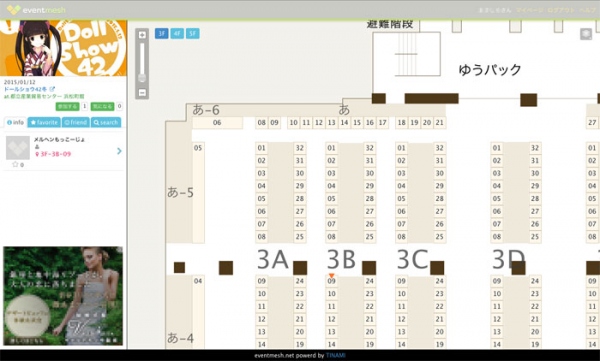This screenshot has height=361, width=600.
Task: Click the pink 3F-3B-09 location label
Action: point(56,154)
